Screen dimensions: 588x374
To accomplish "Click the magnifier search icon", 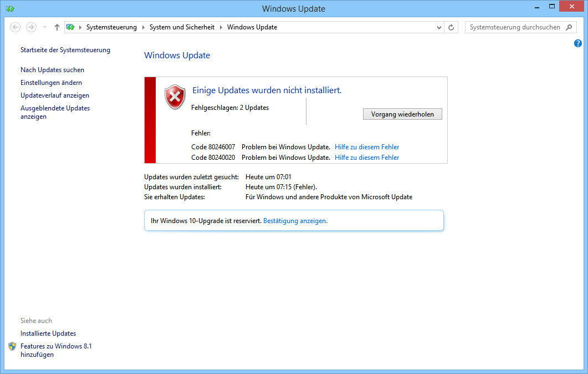I will (569, 27).
